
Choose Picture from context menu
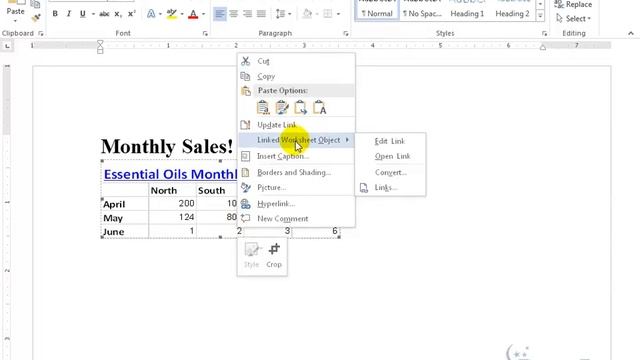pyautogui.click(x=296, y=188)
